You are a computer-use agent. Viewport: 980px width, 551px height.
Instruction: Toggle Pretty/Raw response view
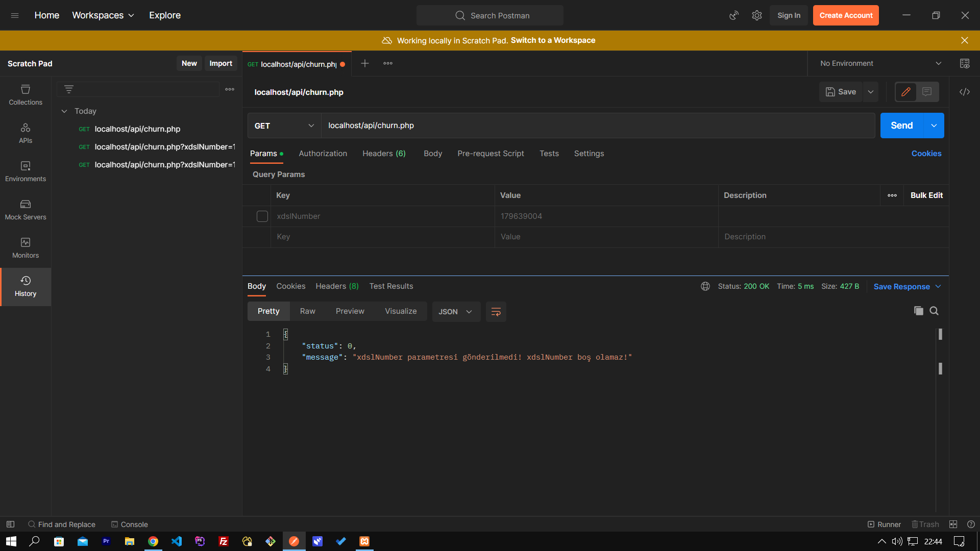pos(308,312)
